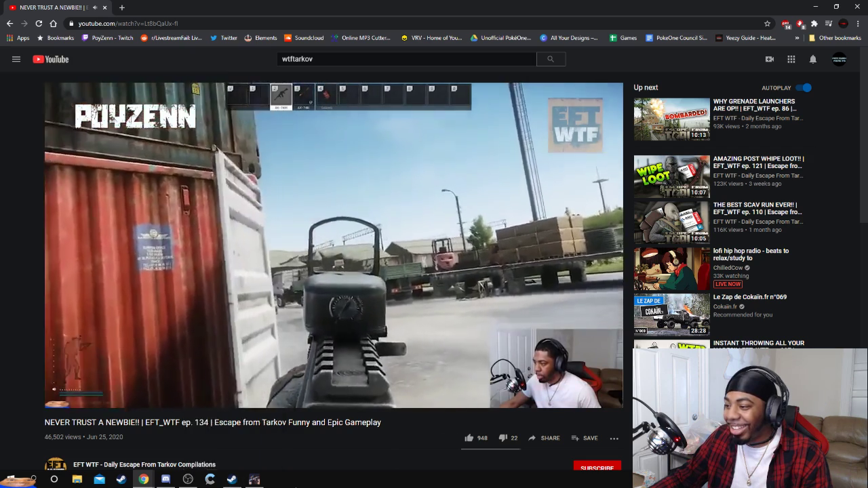Open lofi hip hop radio thumbnail

point(671,268)
